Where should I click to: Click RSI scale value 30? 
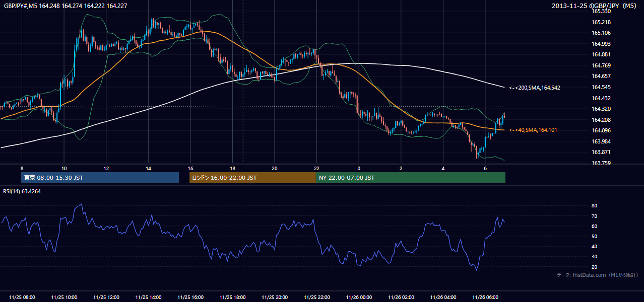[594, 257]
